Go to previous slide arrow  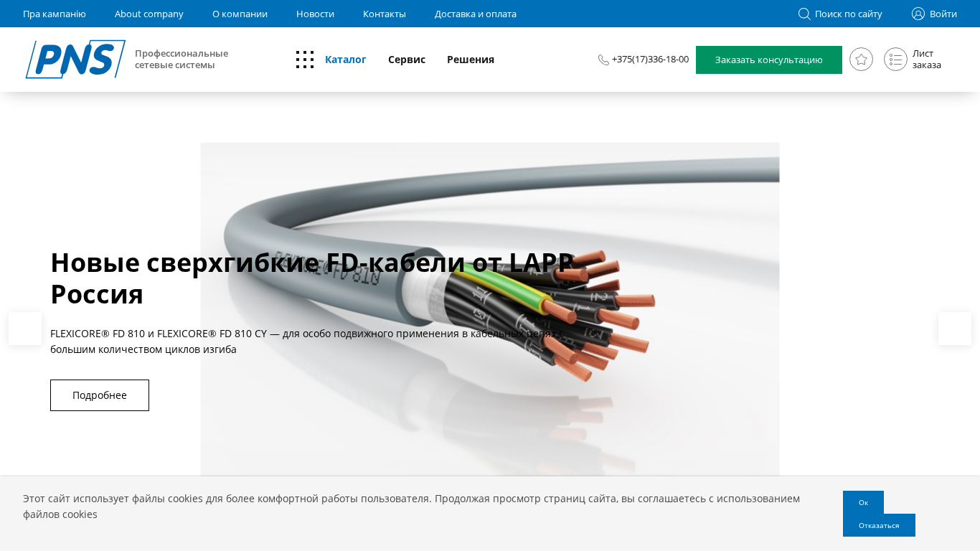click(x=25, y=329)
